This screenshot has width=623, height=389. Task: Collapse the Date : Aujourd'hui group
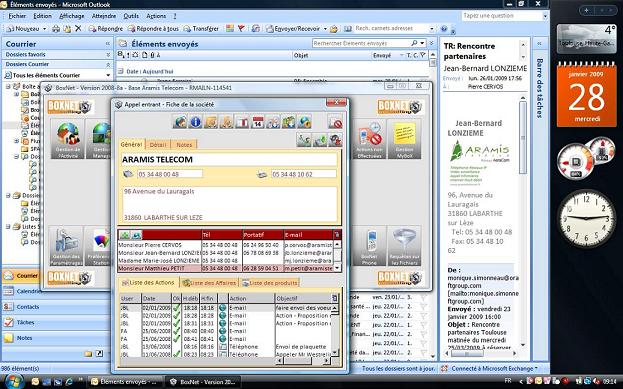[x=121, y=72]
